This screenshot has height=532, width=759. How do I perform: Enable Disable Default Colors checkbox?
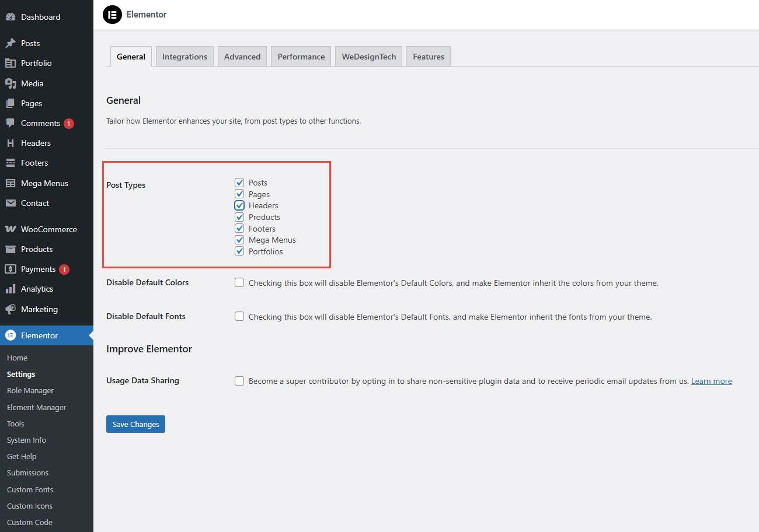239,283
